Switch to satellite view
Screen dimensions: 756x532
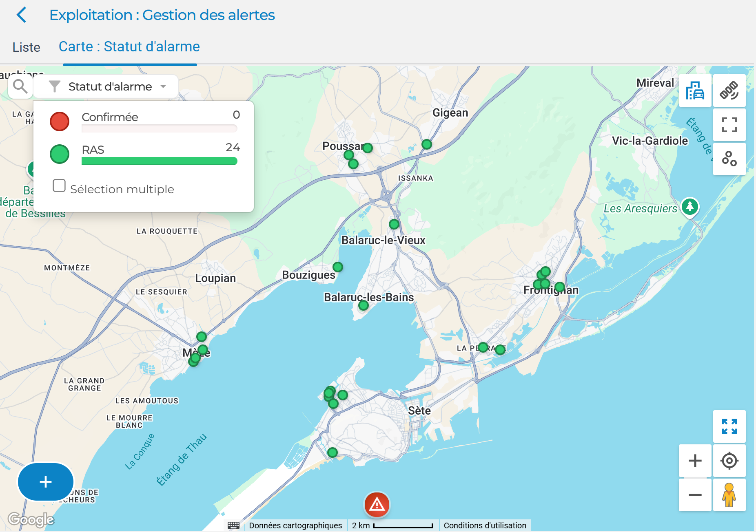(x=729, y=91)
